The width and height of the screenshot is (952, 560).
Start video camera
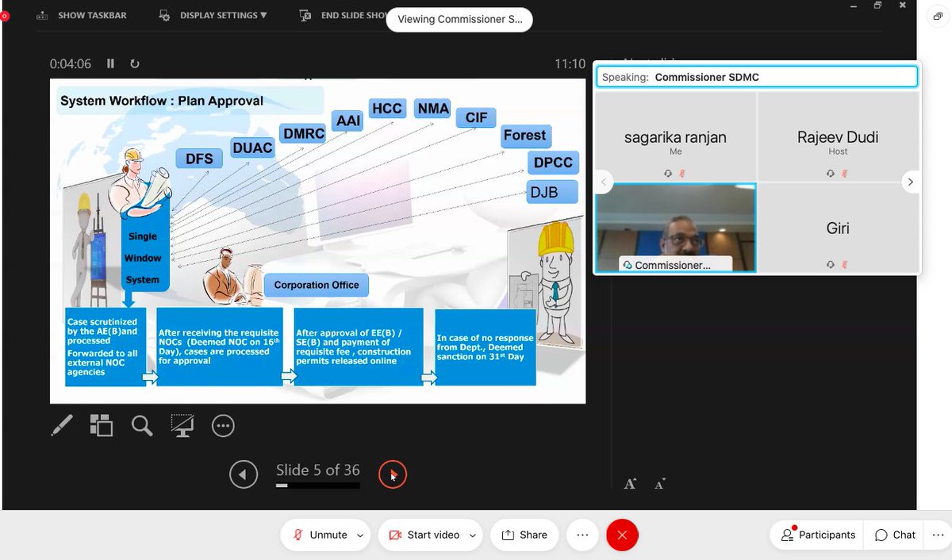point(424,535)
